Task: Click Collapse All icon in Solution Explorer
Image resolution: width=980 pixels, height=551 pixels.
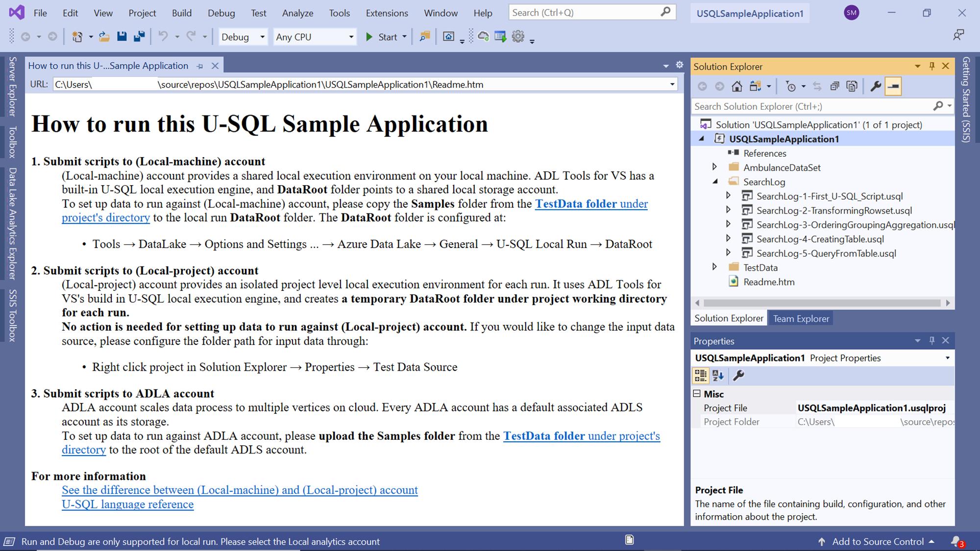Action: [x=834, y=87]
